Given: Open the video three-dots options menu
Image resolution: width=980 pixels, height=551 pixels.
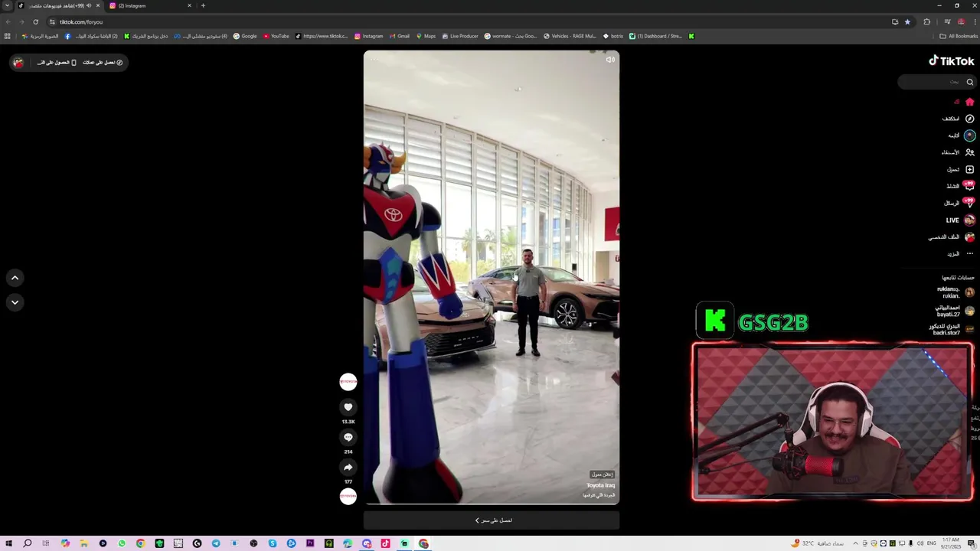Looking at the screenshot, I should pyautogui.click(x=374, y=59).
